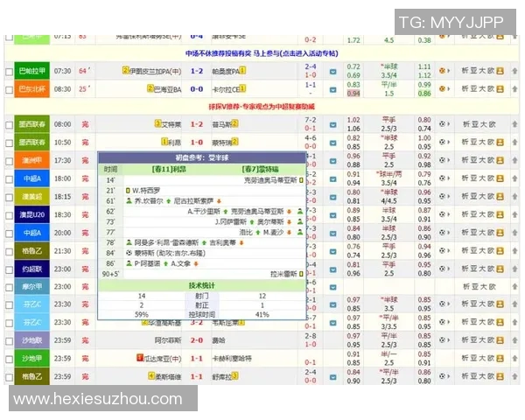Open the yellow info icon in the 约超联 row

pos(500,269)
